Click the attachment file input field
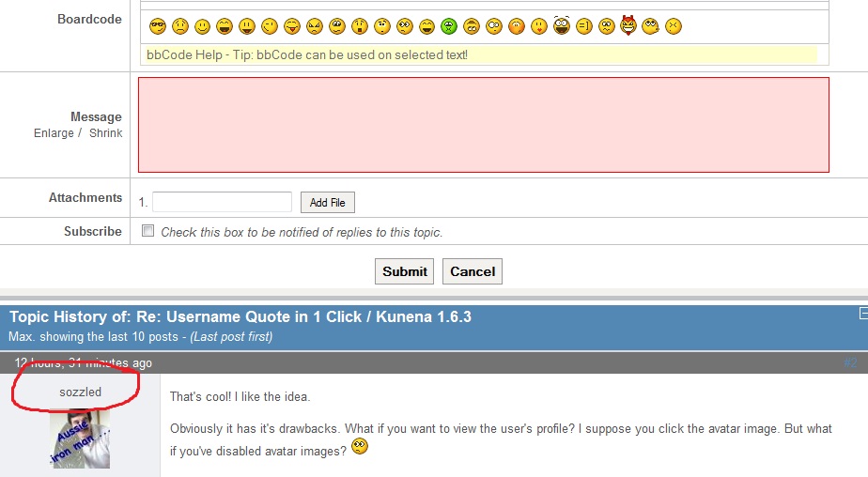 point(222,202)
